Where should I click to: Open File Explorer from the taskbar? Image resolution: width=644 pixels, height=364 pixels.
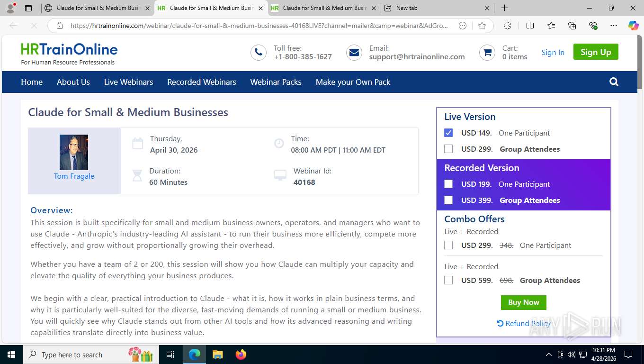pyautogui.click(x=217, y=355)
